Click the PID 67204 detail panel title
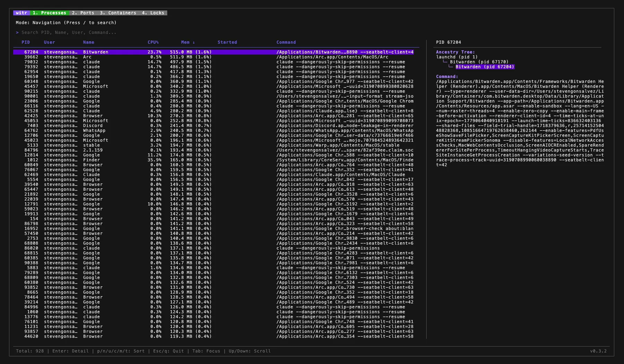624x364 pixels. pos(448,42)
